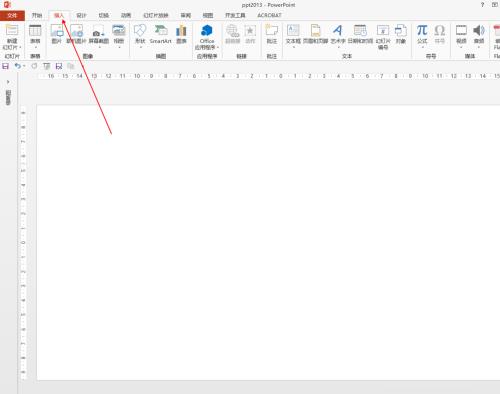Click the Help question mark icon

(x=482, y=5)
